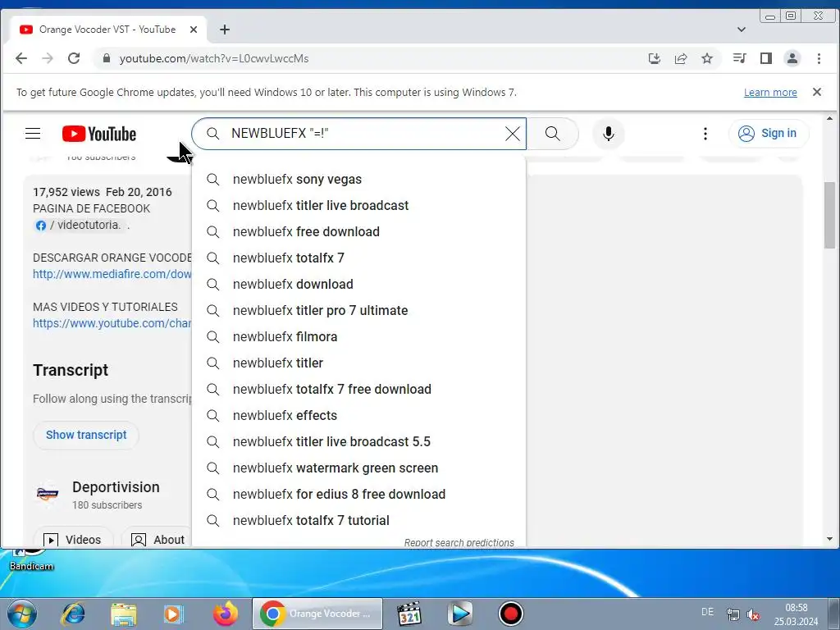Pick newbluefx titler live broadcast 5.5
The width and height of the screenshot is (840, 630).
point(359,442)
